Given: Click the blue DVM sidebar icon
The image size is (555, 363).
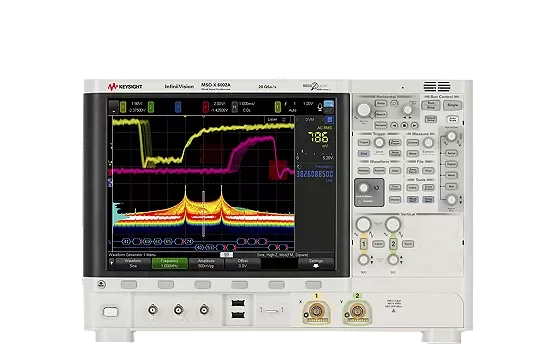Looking at the screenshot, I should (x=330, y=120).
